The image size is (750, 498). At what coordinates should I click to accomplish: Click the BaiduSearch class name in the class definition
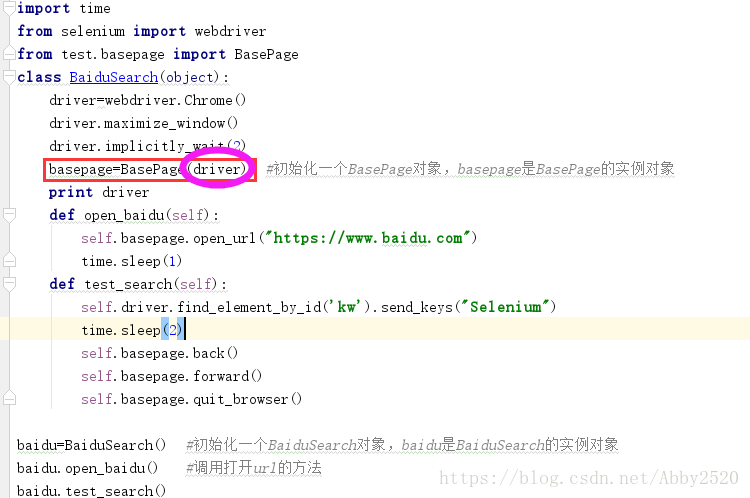[x=114, y=77]
